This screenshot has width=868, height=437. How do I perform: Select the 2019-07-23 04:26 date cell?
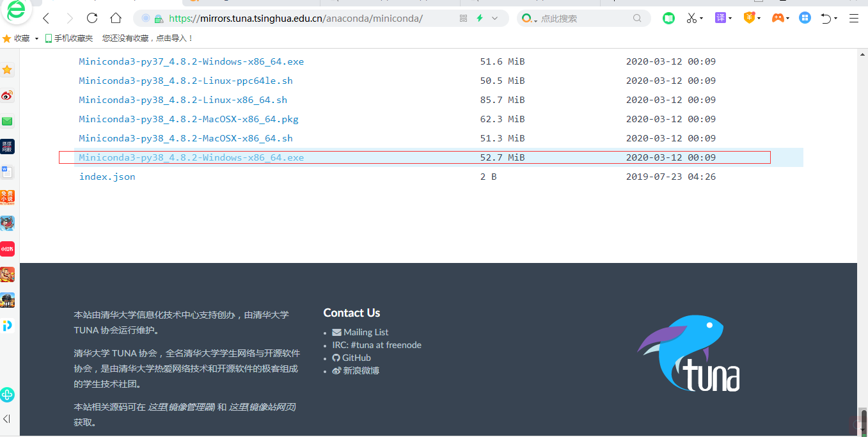point(670,177)
